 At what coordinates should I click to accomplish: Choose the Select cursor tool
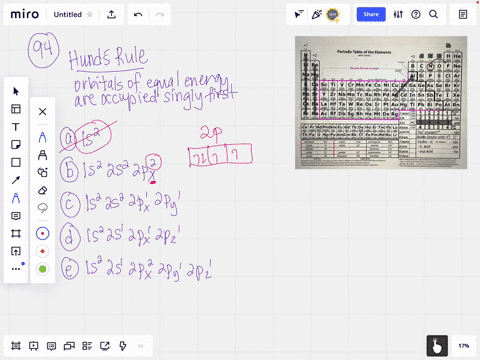tap(16, 91)
